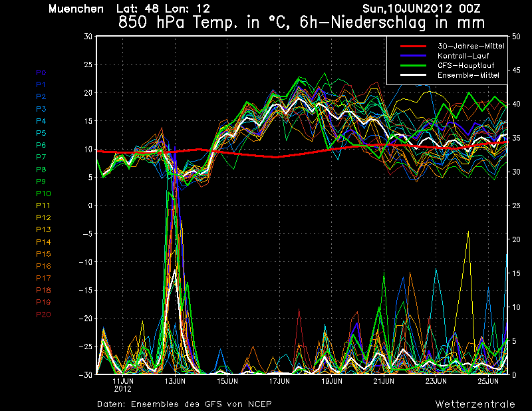Click the right axis value 25
This screenshot has height=411, width=532.
tap(516, 205)
